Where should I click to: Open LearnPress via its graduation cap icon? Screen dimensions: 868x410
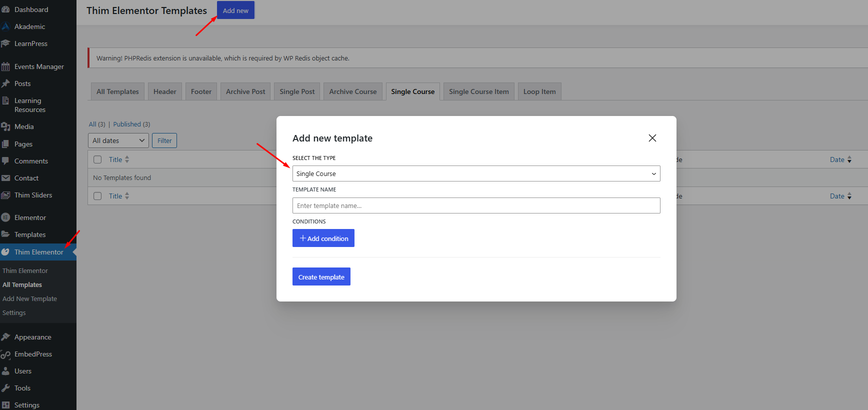tap(5, 43)
